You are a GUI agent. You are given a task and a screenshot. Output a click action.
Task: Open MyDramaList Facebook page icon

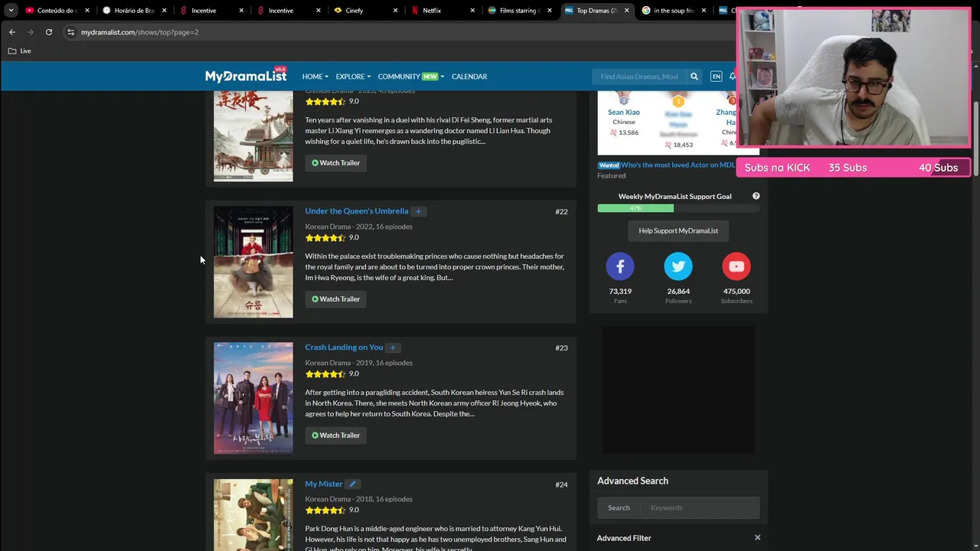(x=620, y=266)
